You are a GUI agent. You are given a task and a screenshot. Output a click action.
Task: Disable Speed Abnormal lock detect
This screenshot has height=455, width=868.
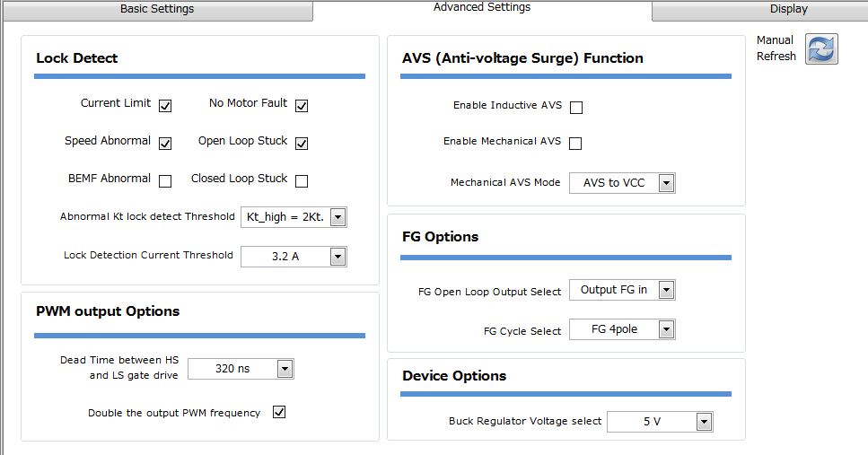(x=165, y=144)
